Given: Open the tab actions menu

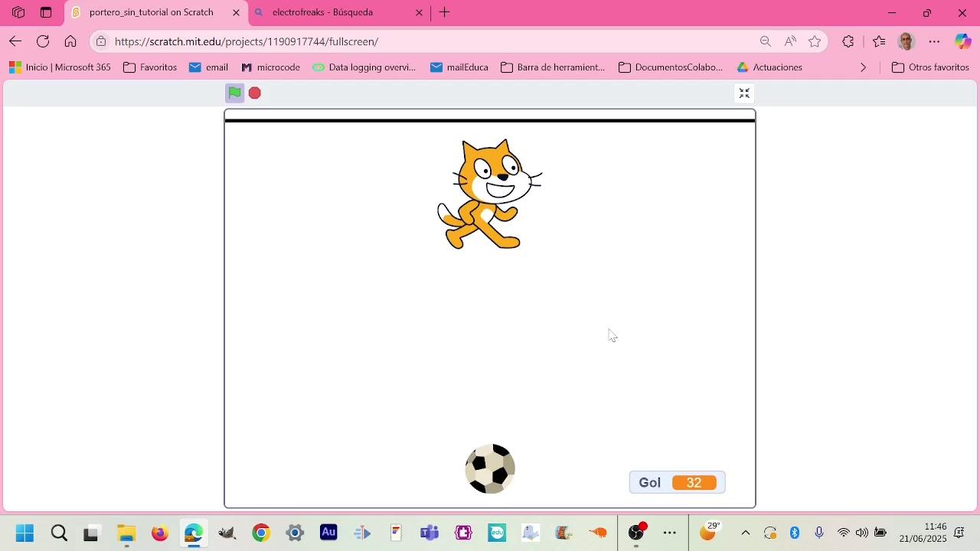Looking at the screenshot, I should point(46,12).
